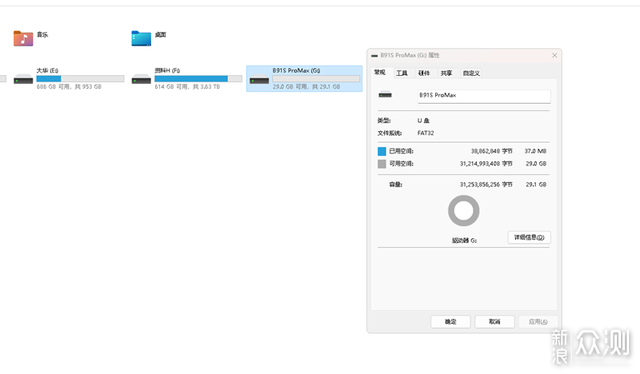Click the 大华 (E:) drive name label
The width and height of the screenshot is (640, 374).
(47, 71)
